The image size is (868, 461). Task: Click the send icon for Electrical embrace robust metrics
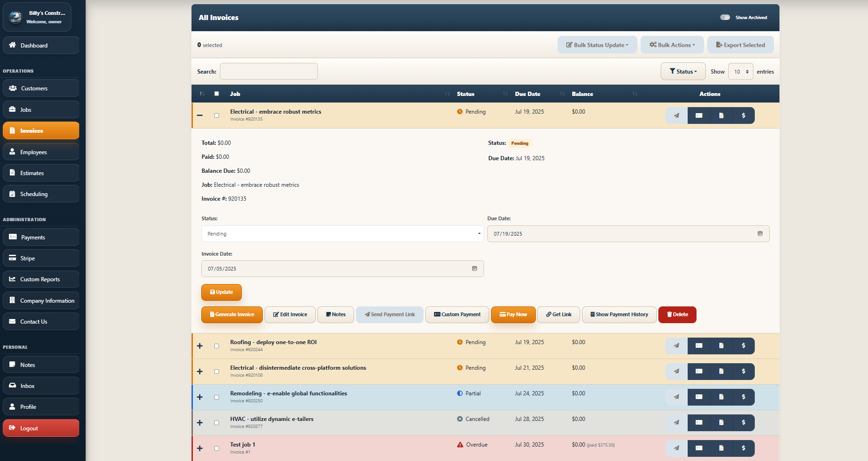[676, 115]
